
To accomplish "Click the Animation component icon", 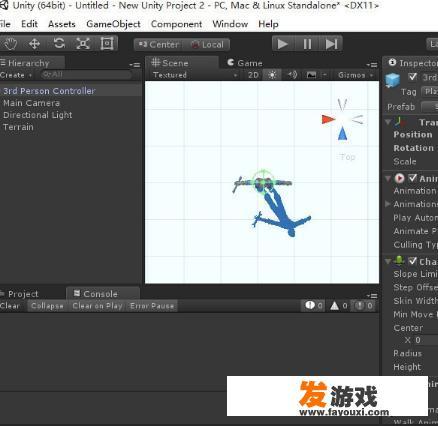I will (399, 178).
